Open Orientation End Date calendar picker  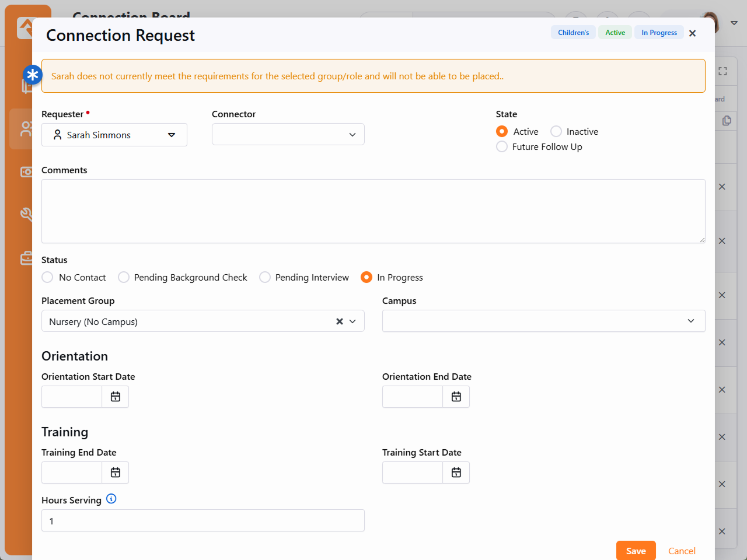pyautogui.click(x=456, y=397)
